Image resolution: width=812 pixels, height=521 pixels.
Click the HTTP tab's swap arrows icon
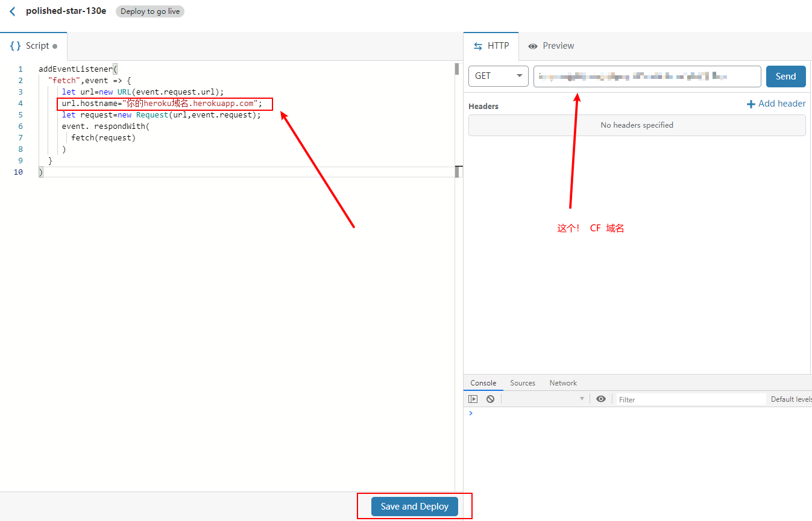[x=478, y=46]
